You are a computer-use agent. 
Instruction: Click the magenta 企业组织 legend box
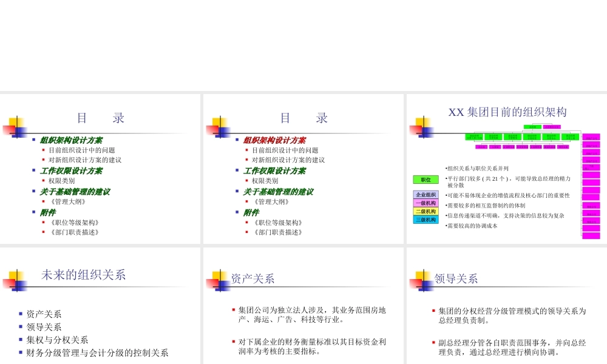[426, 194]
